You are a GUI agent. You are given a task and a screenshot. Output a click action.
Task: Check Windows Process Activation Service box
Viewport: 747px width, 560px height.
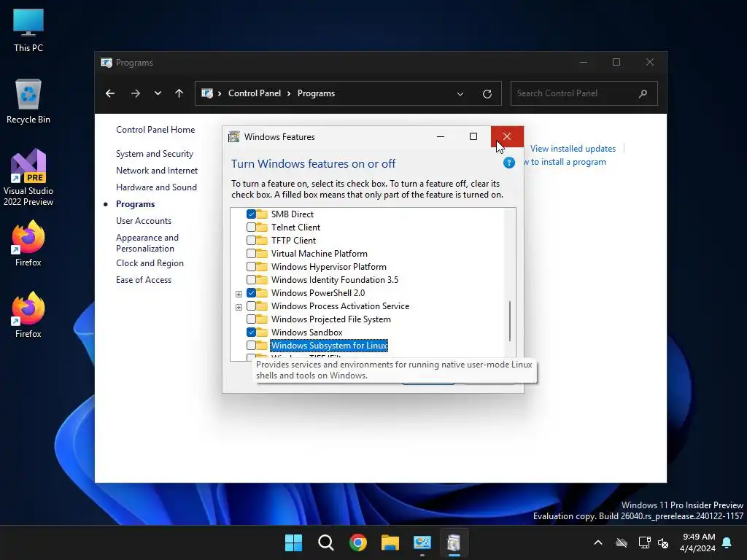coord(251,306)
